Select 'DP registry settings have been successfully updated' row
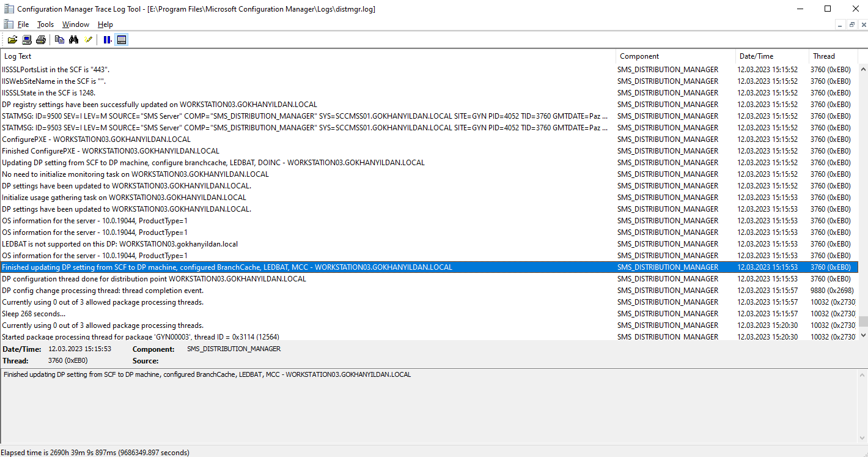Viewport: 868px width, 457px height. (x=429, y=105)
